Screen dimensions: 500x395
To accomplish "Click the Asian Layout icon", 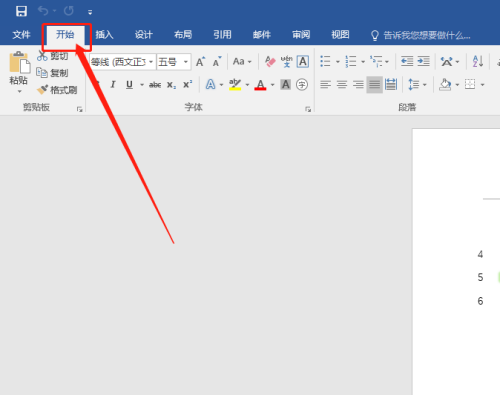I will (x=447, y=62).
